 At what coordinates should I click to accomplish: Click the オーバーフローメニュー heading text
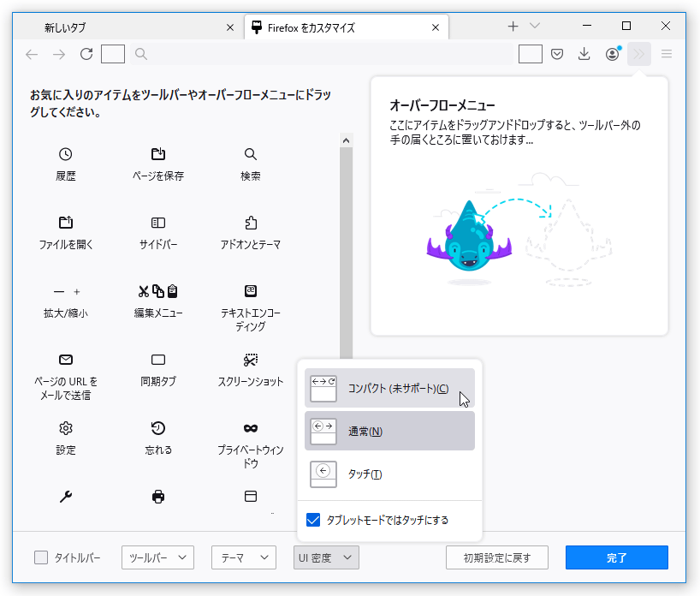[x=442, y=105]
